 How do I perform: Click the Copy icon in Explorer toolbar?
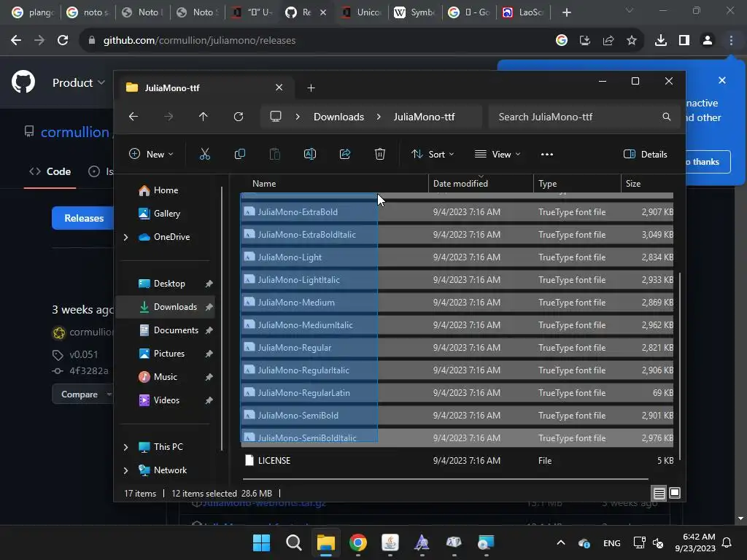(x=239, y=155)
